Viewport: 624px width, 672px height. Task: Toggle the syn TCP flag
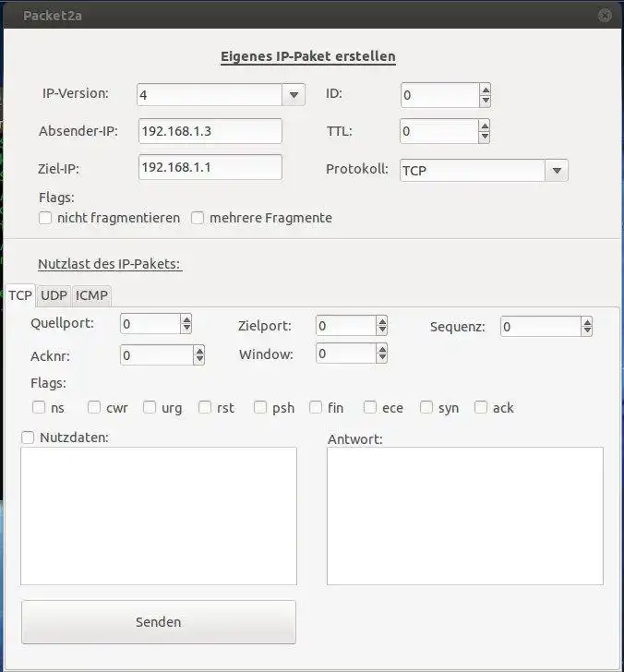coord(426,407)
